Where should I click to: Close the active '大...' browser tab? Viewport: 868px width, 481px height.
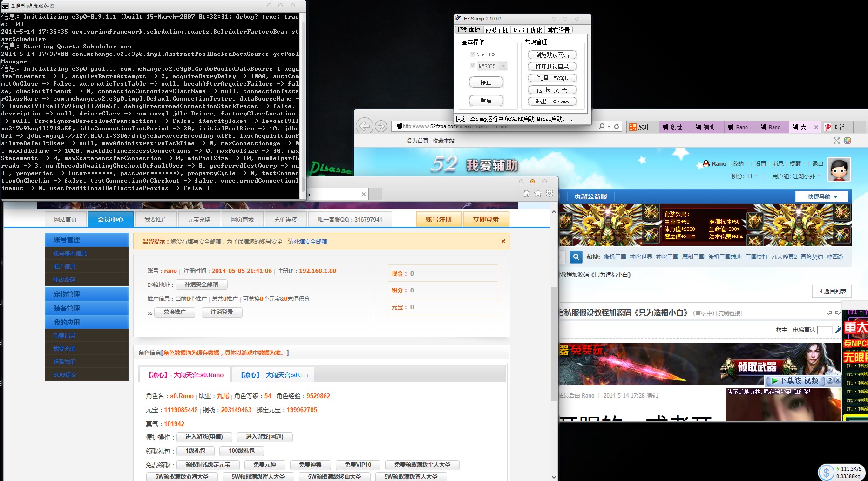(816, 127)
